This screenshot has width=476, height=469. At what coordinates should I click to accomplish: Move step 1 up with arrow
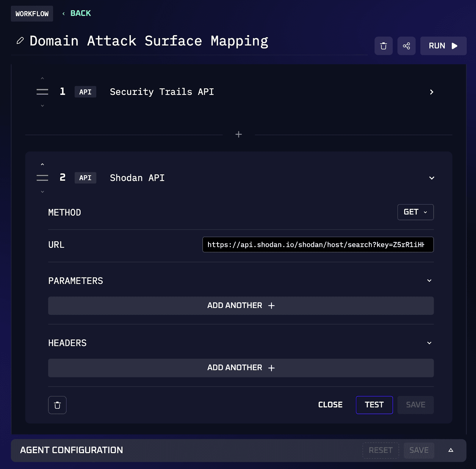click(x=42, y=78)
